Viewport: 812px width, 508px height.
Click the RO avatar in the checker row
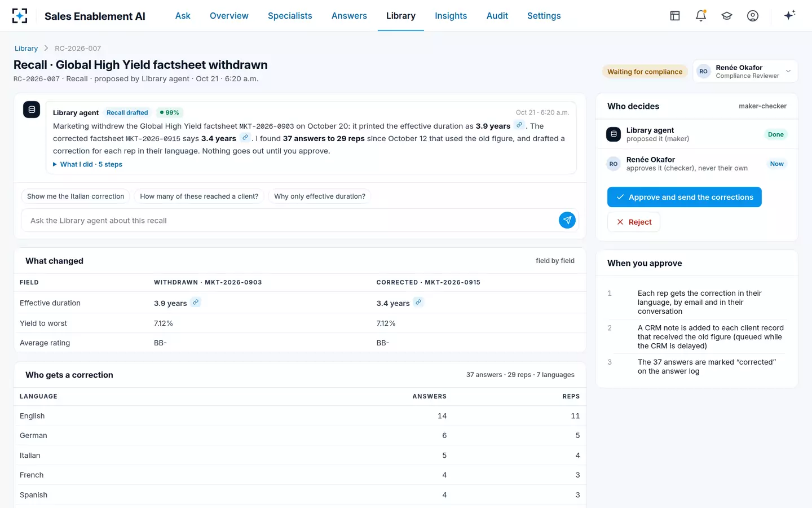coord(614,164)
